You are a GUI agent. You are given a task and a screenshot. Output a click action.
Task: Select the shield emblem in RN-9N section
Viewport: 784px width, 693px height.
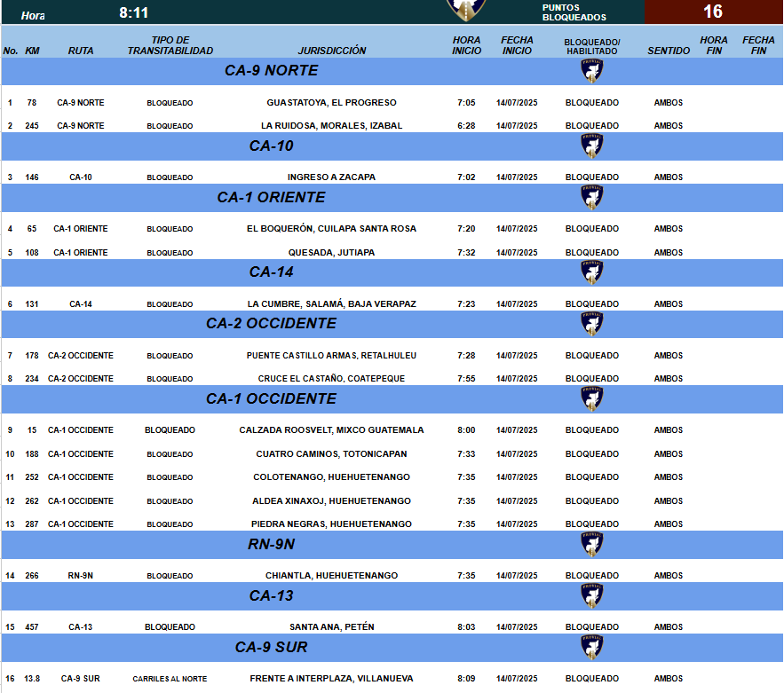click(591, 544)
